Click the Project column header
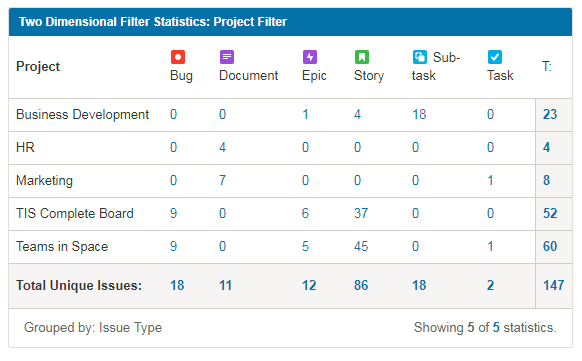This screenshot has height=361, width=582. pyautogui.click(x=38, y=67)
